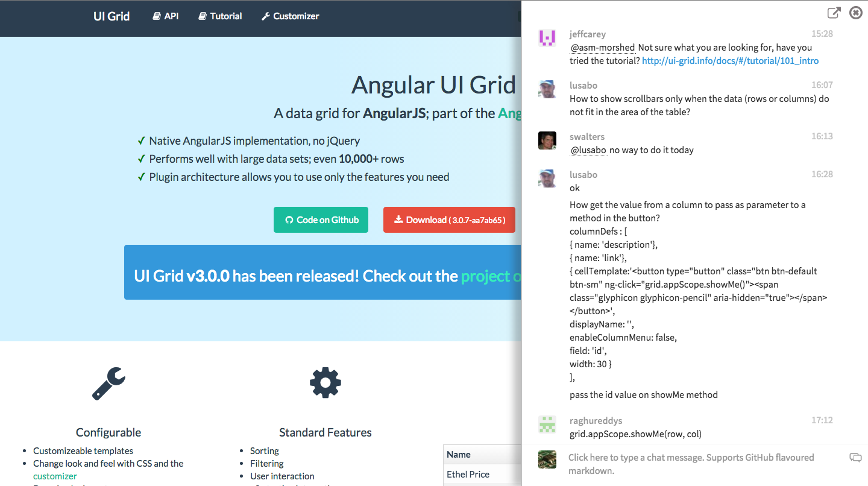This screenshot has width=868, height=486.
Task: Click raghureddys' message 'grid.appScope.showMe(row, col)'
Action: (635, 434)
